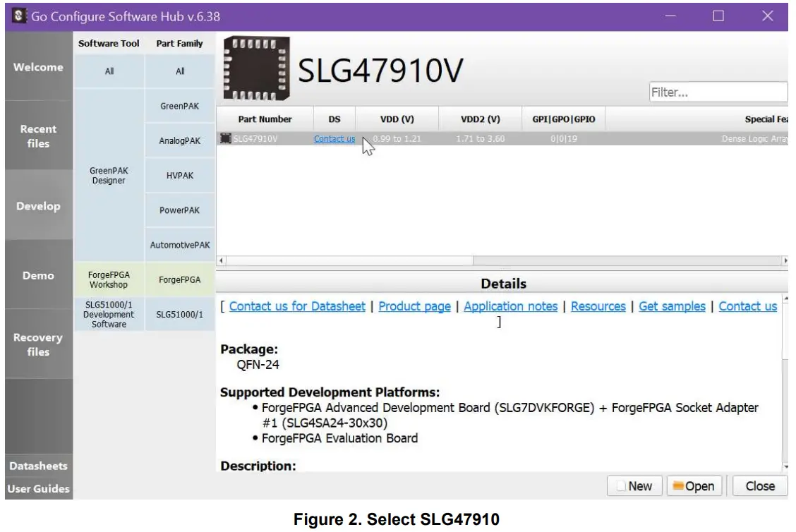Click details panel scroll down arrow
The image size is (796, 532).
point(786,466)
